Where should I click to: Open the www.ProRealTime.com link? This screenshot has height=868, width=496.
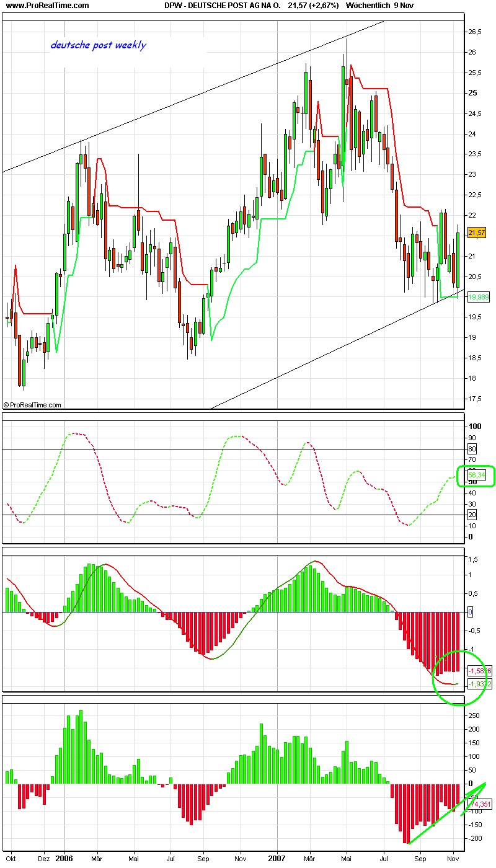tap(46, 6)
